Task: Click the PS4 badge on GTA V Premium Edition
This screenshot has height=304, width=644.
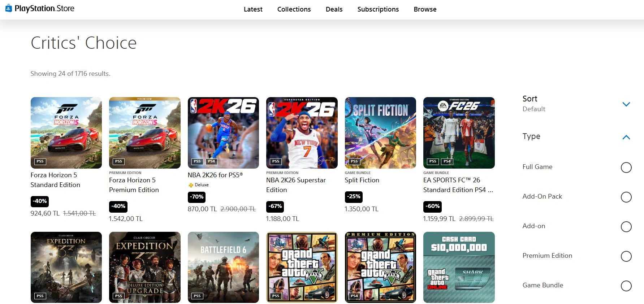Action: click(354, 296)
